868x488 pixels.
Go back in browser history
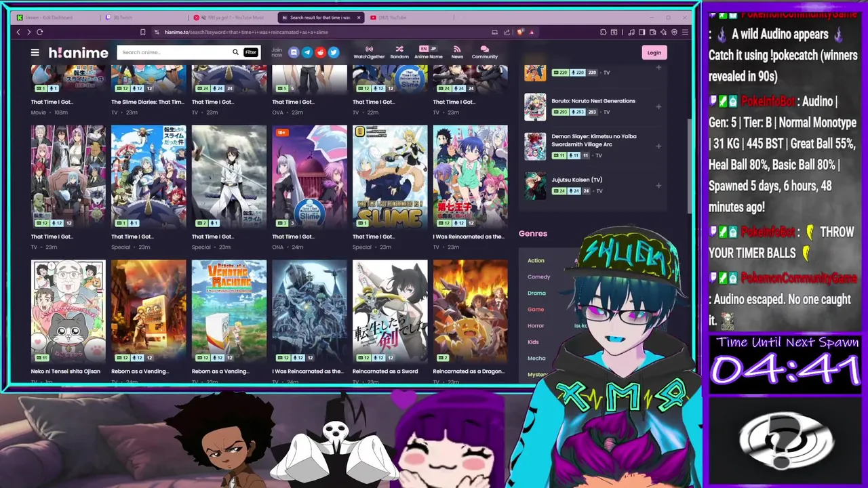[x=18, y=32]
